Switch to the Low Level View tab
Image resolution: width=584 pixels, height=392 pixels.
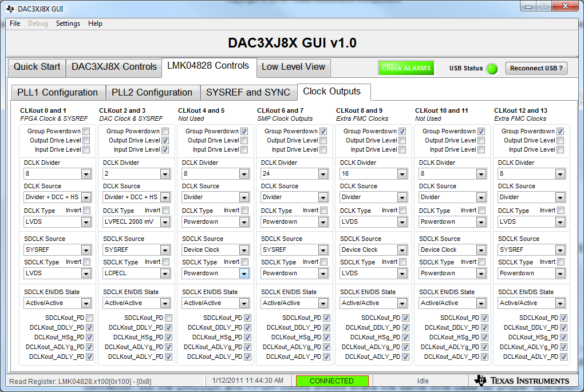(294, 67)
